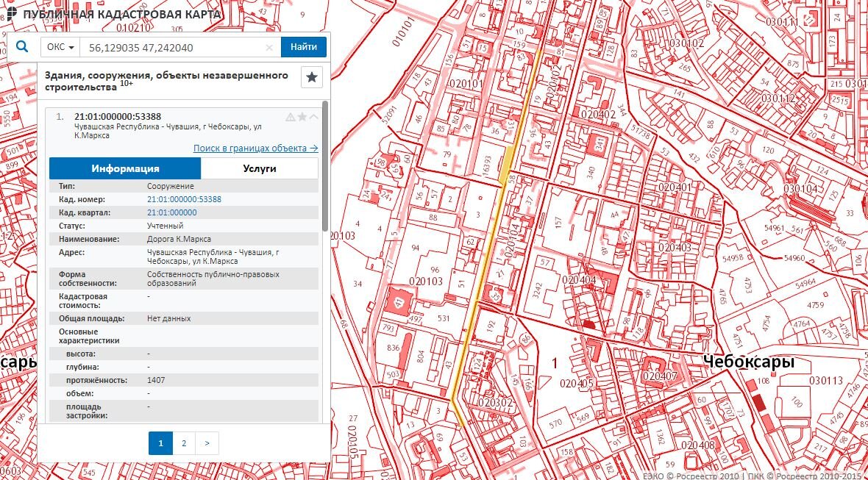Screen dimensions: 868x480
Task: Click the favorites star button in results header
Action: (x=312, y=77)
